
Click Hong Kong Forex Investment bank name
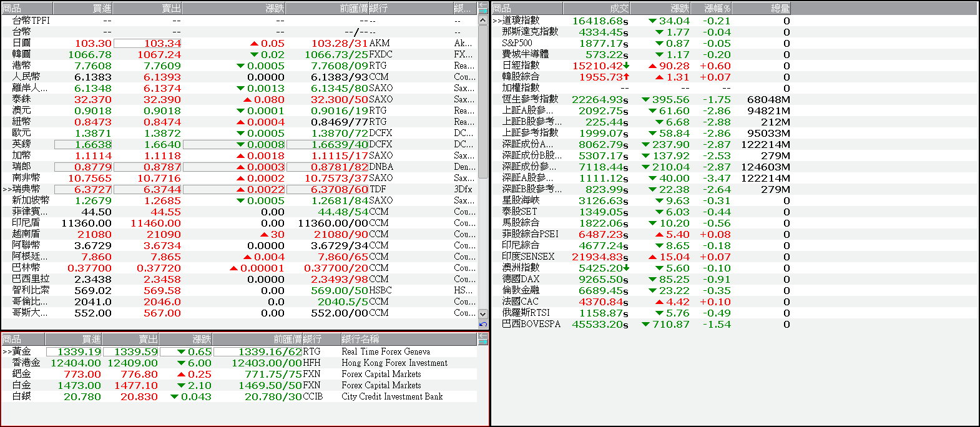point(394,363)
